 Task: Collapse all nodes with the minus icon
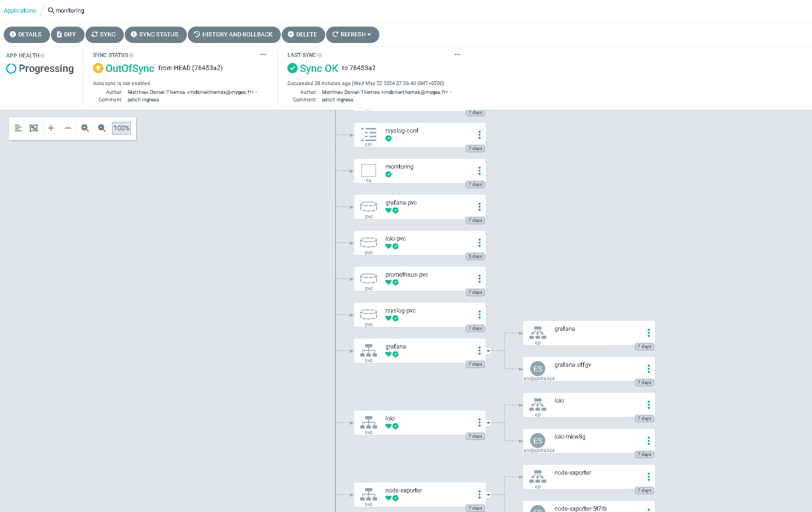(x=68, y=128)
